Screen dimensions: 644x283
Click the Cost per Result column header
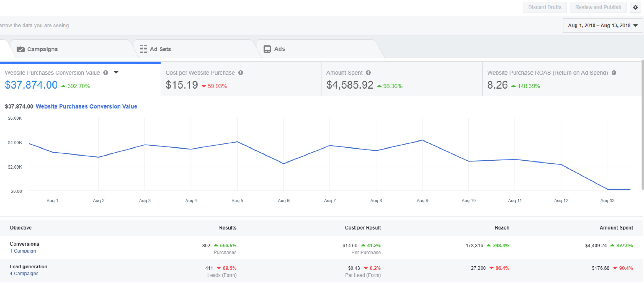[363, 228]
